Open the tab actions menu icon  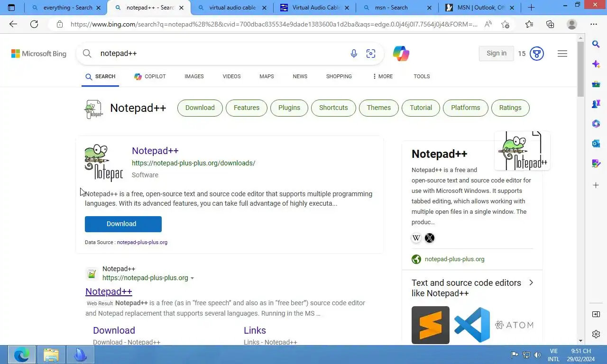pos(11,8)
